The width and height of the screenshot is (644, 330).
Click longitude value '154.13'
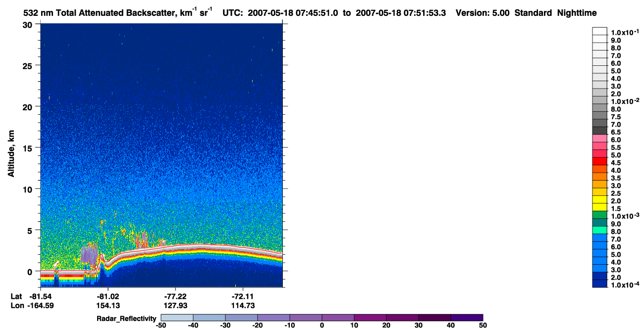[108, 306]
